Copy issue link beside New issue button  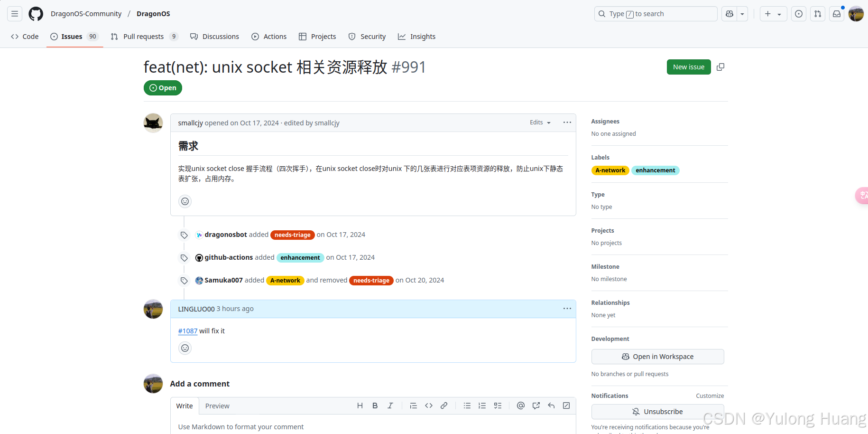720,67
